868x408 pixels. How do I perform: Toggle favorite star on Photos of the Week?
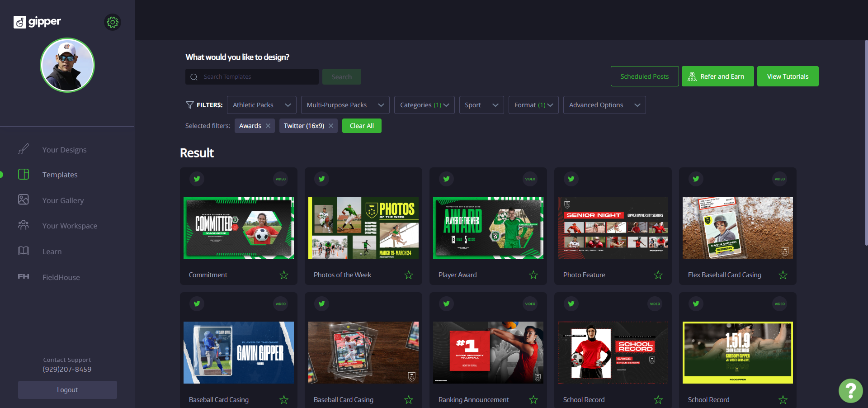pyautogui.click(x=409, y=275)
